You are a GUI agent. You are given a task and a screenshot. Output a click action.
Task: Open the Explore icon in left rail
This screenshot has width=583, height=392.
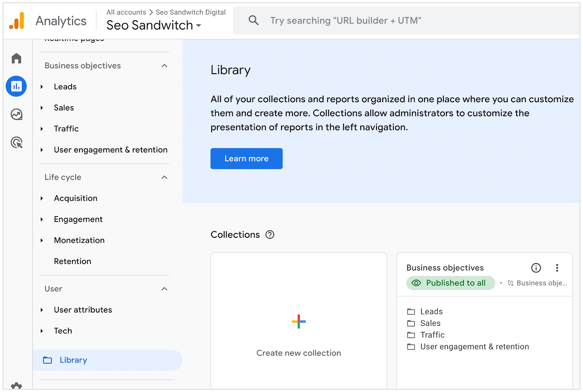pos(17,114)
